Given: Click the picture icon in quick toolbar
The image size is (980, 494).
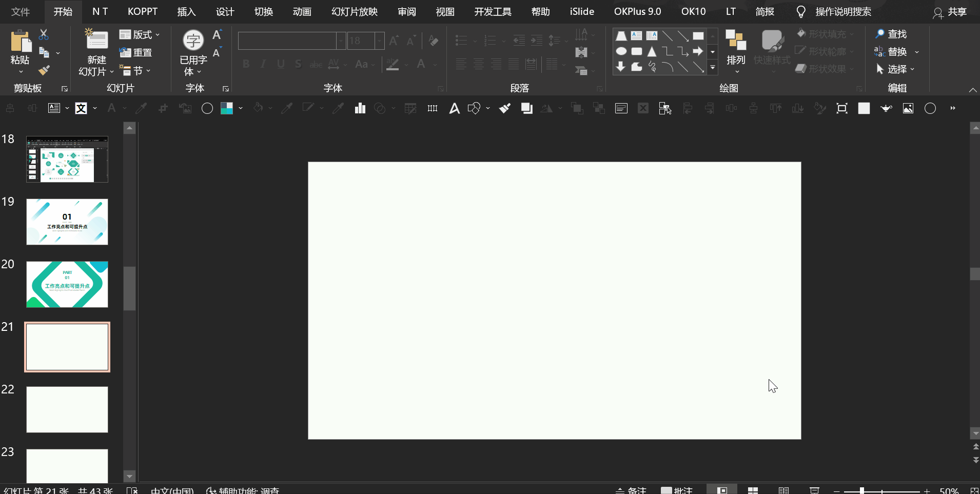Looking at the screenshot, I should tap(908, 108).
